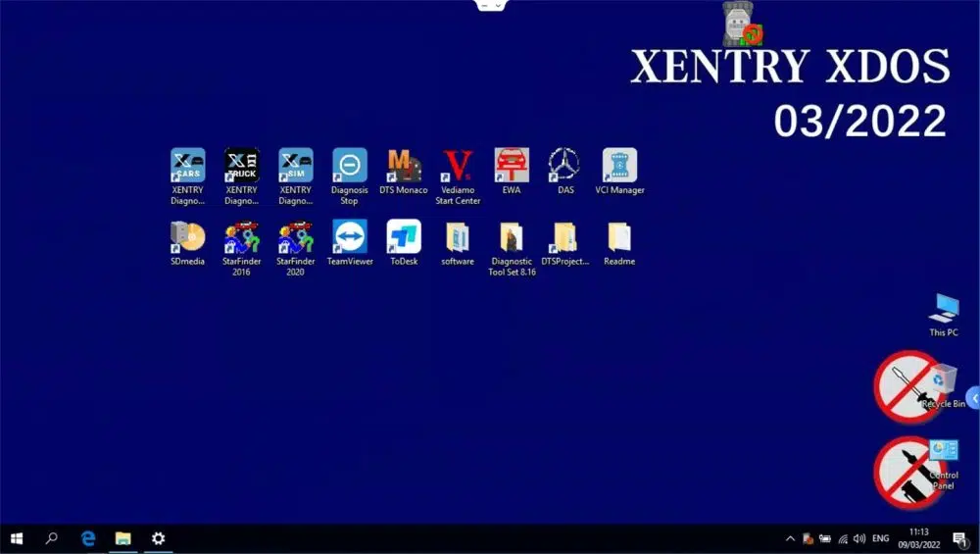The width and height of the screenshot is (980, 554).
Task: Open XENTRY Diagnosis SIM shortcut
Action: pos(296,176)
